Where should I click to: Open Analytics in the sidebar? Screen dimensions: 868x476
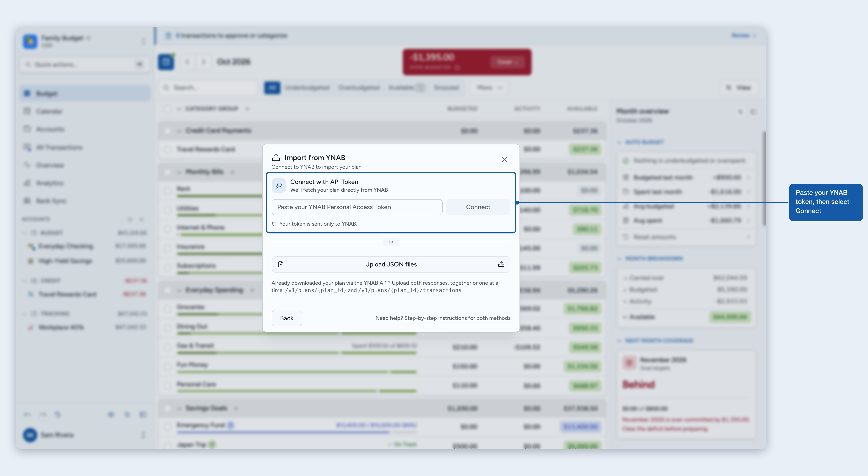[85, 183]
